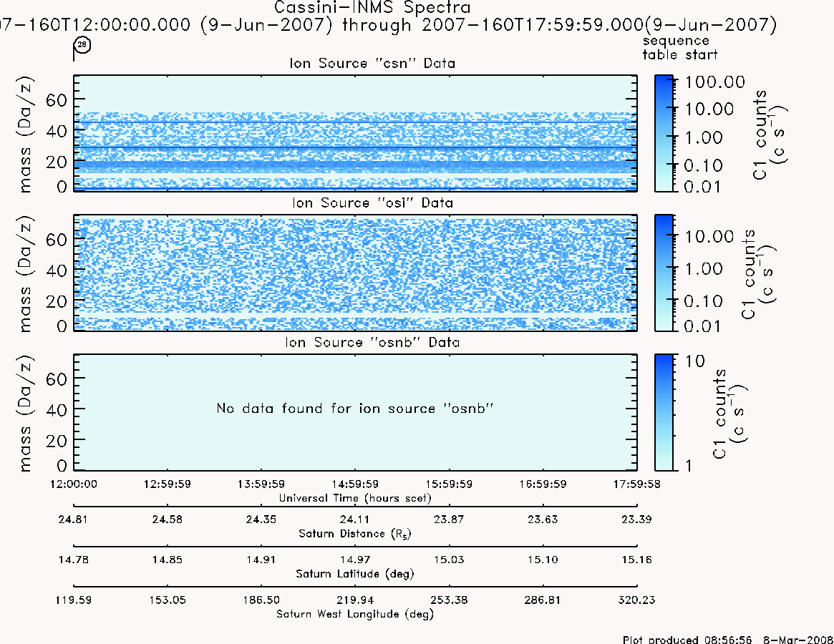Click the Saturn West Longitude (deg) label
Viewport: 834px width, 644px height.
coord(355,614)
